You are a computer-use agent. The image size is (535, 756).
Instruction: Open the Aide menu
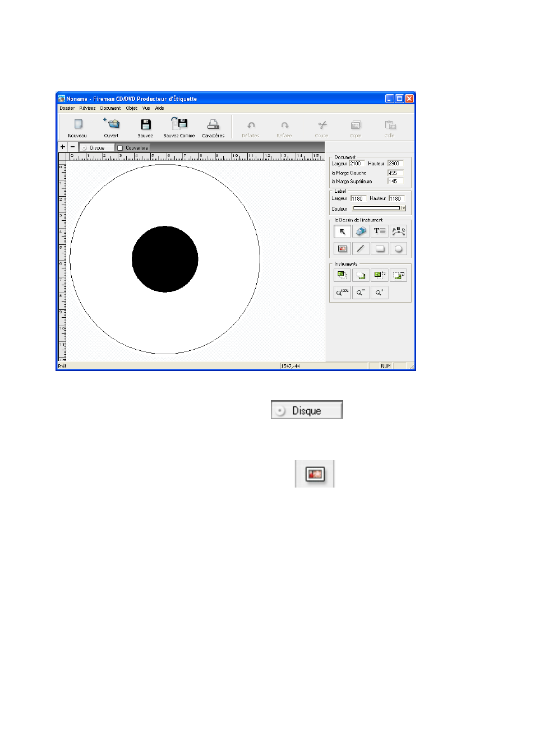tap(160, 108)
